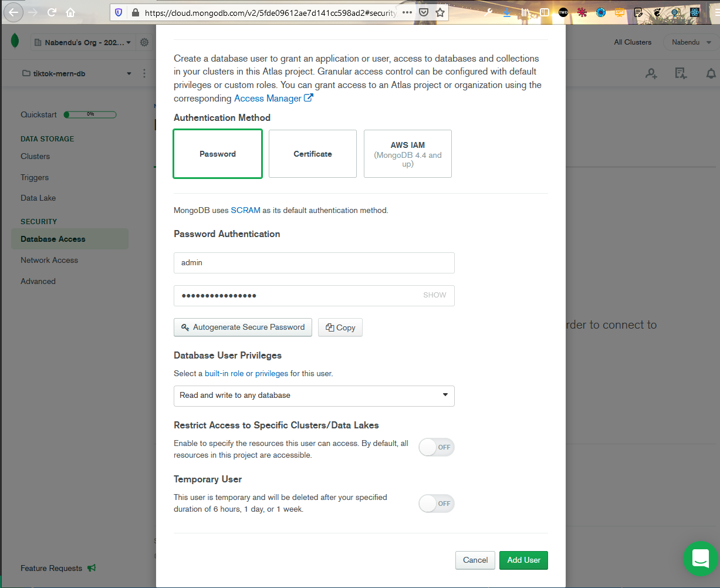This screenshot has height=588, width=720.
Task: Click the Quickstart progress bar
Action: pyautogui.click(x=90, y=114)
